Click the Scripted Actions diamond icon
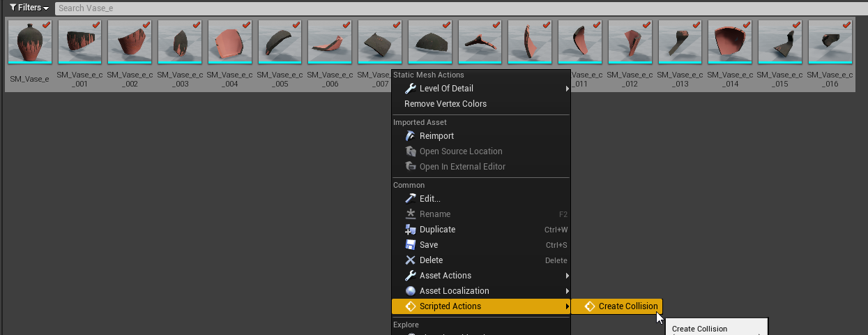This screenshot has height=335, width=868. [411, 306]
